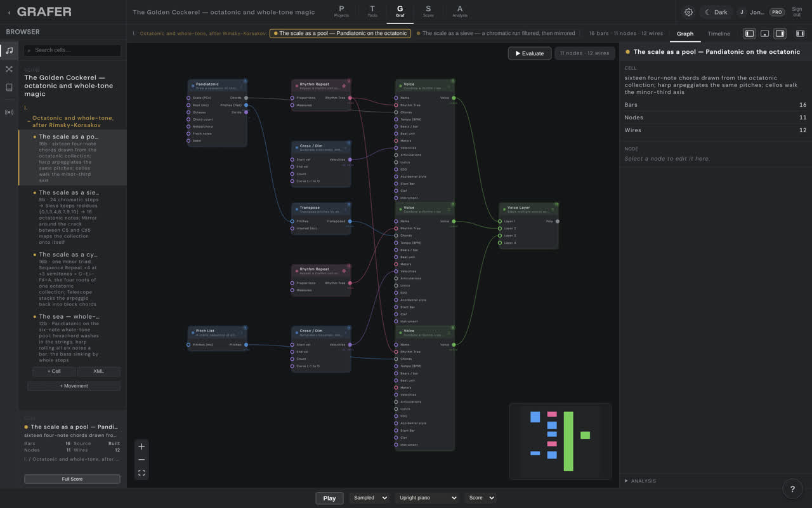Add a new cell with + Cell
The height and width of the screenshot is (508, 812).
pyautogui.click(x=54, y=371)
